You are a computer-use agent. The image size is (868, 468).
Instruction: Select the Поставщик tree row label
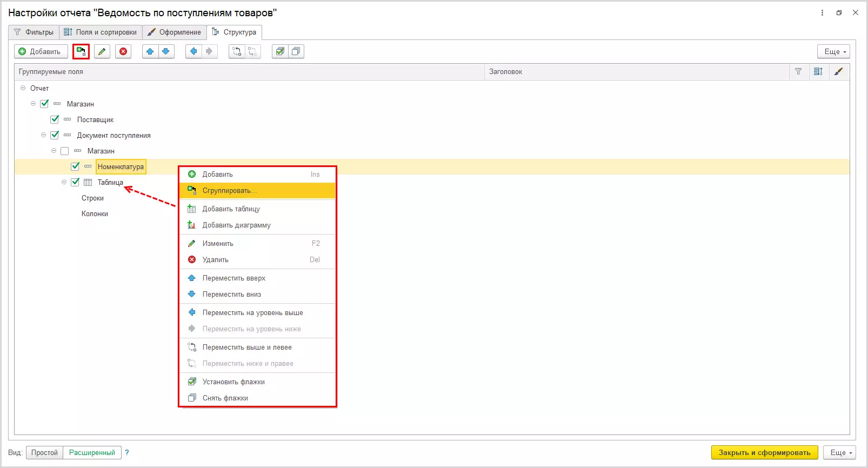95,120
